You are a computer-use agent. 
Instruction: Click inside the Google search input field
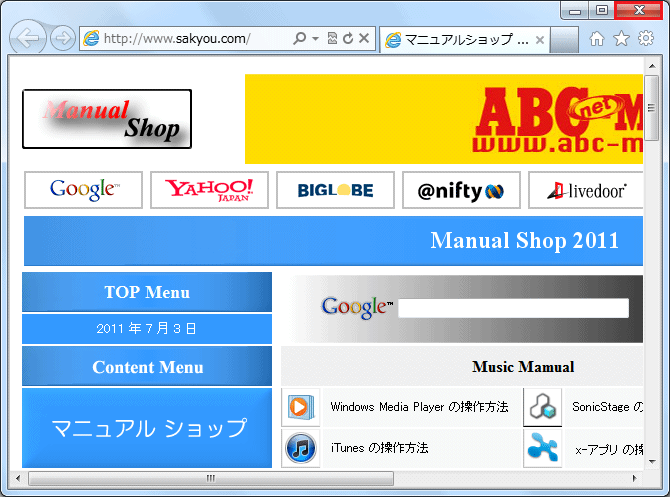coord(513,308)
